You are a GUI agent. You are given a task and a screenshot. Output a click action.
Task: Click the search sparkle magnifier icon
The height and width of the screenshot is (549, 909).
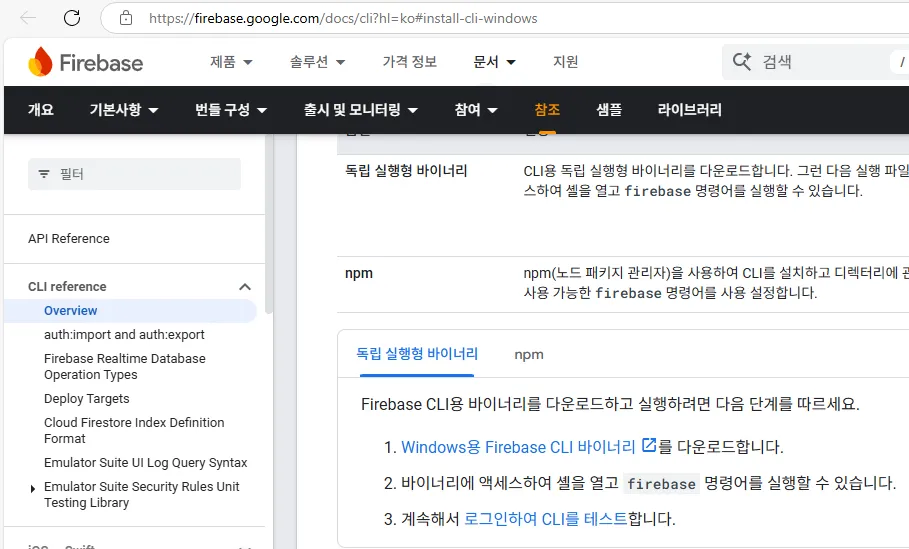741,61
